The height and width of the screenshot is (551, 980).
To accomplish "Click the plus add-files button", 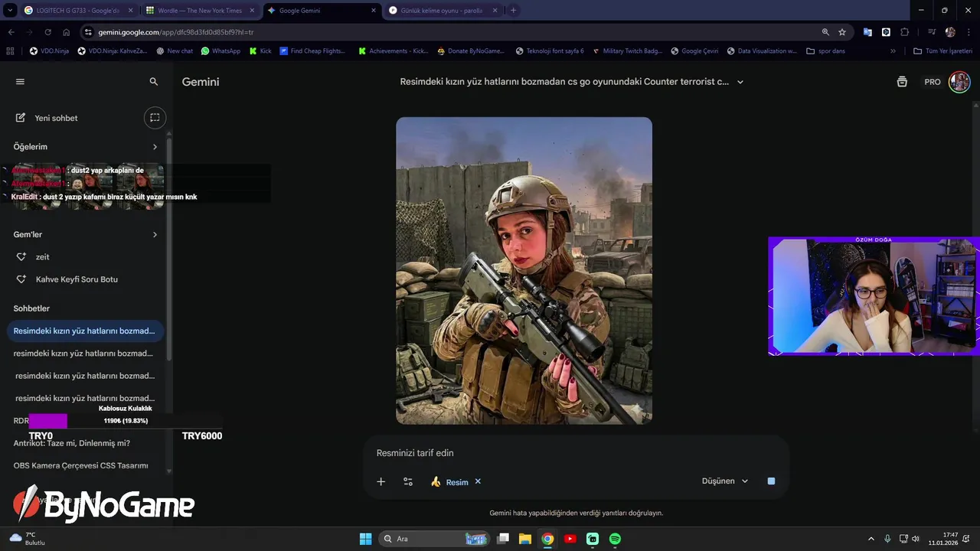I will click(381, 481).
